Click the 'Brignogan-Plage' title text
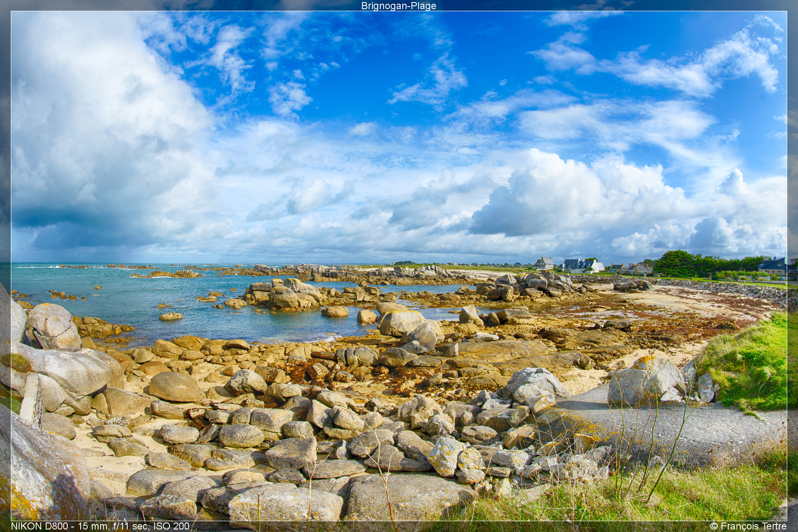 point(399,6)
